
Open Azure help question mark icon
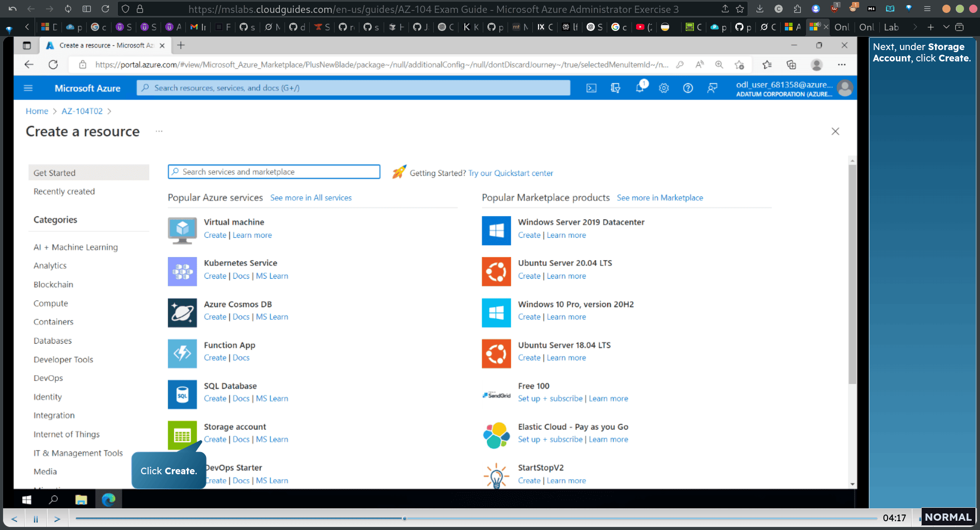[688, 88]
